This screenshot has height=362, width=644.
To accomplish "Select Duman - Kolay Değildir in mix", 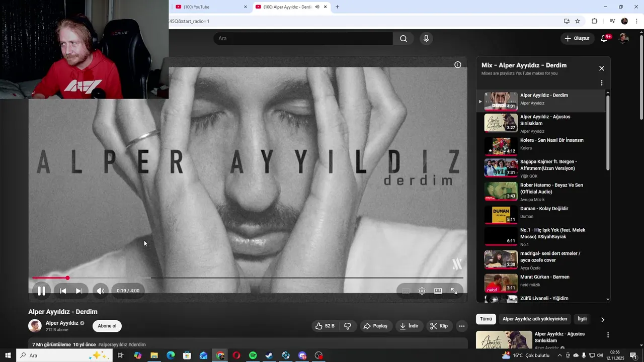I will (541, 215).
